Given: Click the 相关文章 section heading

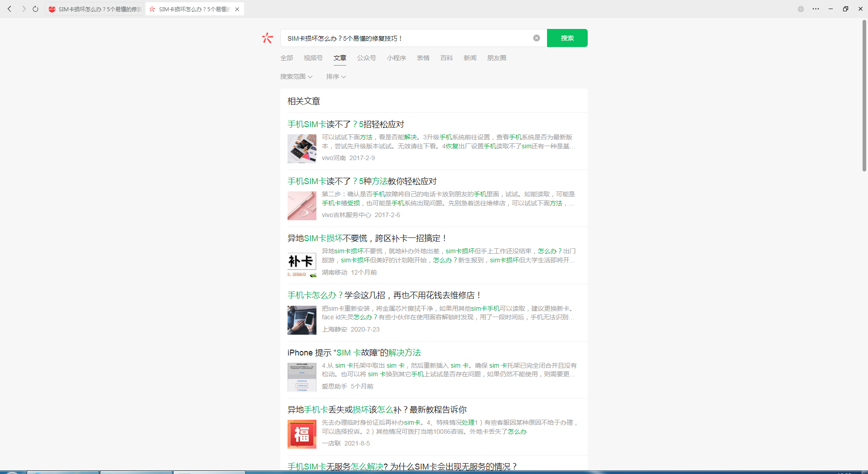Looking at the screenshot, I should click(304, 101).
